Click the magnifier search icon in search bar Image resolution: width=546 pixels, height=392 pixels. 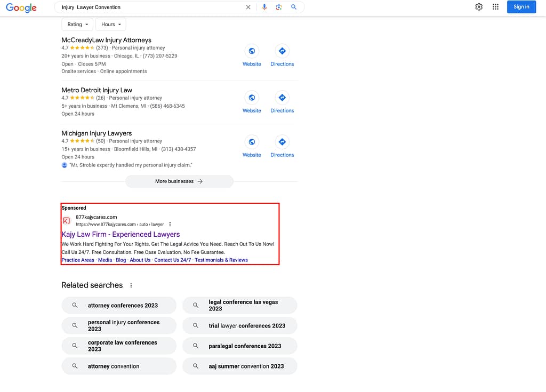click(294, 7)
